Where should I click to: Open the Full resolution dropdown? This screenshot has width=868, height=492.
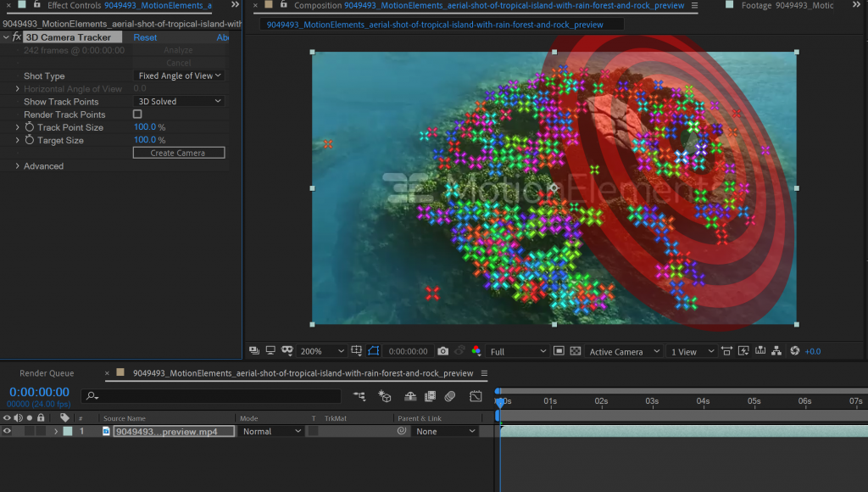pos(517,351)
